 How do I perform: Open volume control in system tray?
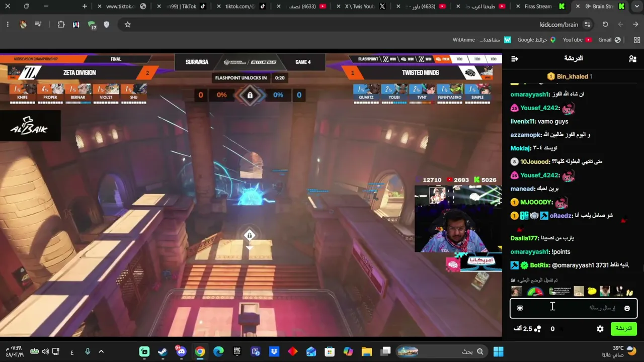[45, 351]
